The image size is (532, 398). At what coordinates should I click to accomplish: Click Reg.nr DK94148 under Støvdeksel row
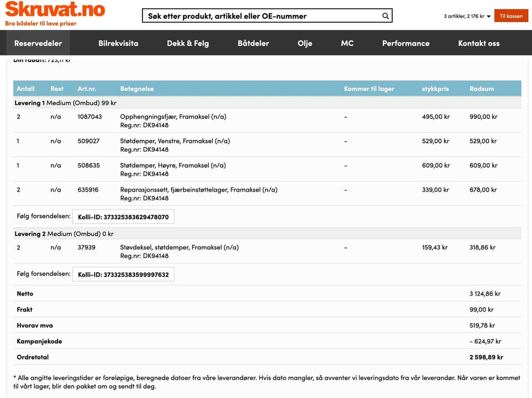[144, 256]
